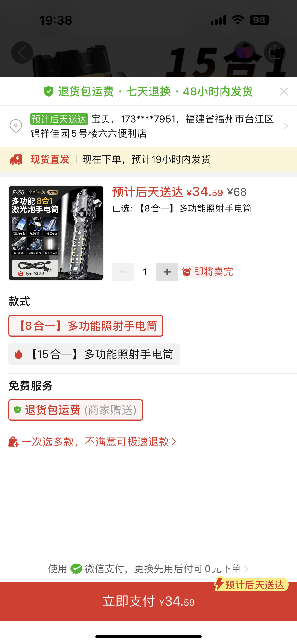Open the flashlight product thumbnail
Screen dimensions: 297x644
point(56,233)
